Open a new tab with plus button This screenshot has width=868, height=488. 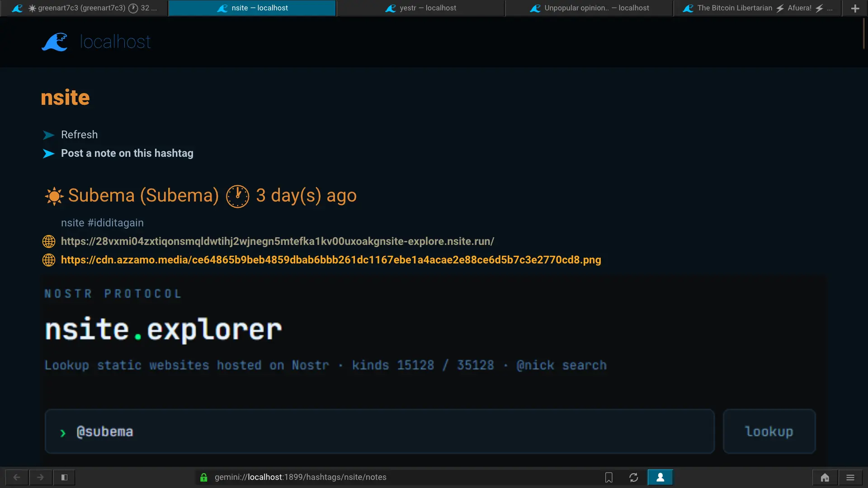(x=855, y=8)
